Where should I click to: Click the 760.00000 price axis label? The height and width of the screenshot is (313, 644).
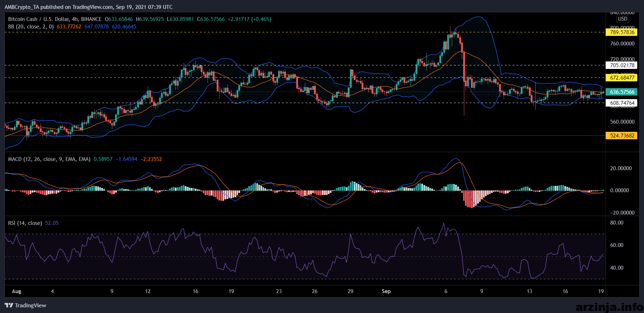tap(622, 44)
